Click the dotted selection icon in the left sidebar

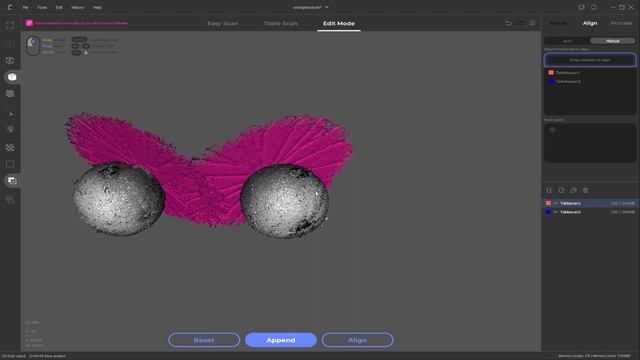point(10,43)
